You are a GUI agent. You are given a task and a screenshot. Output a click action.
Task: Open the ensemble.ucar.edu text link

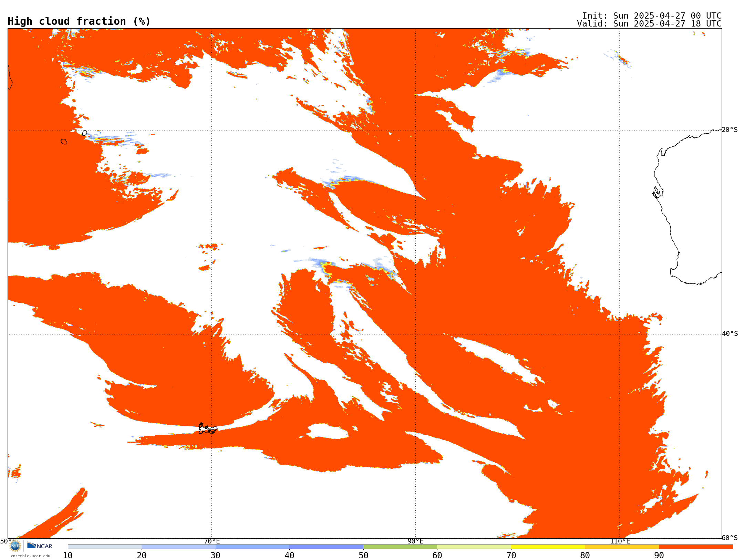pyautogui.click(x=31, y=556)
